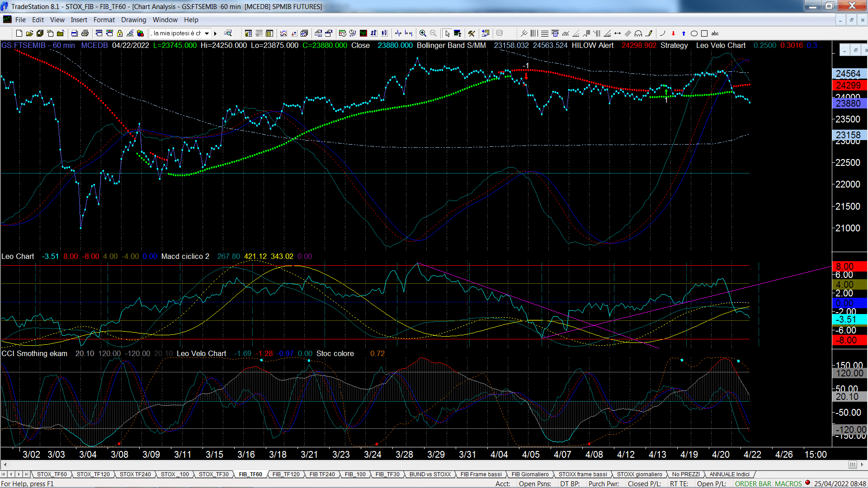
Task: Switch to the FIB Frame bassi tab
Action: [x=481, y=474]
